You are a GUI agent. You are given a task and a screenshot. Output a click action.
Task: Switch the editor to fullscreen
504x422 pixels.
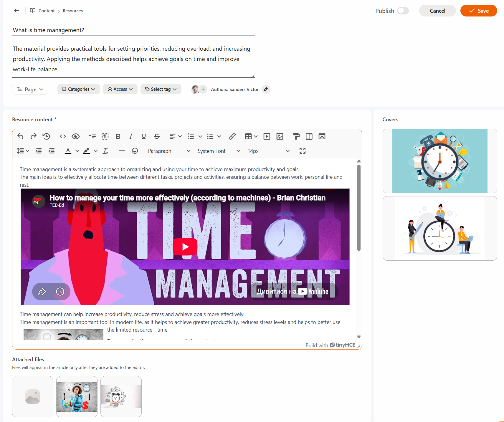pyautogui.click(x=303, y=151)
